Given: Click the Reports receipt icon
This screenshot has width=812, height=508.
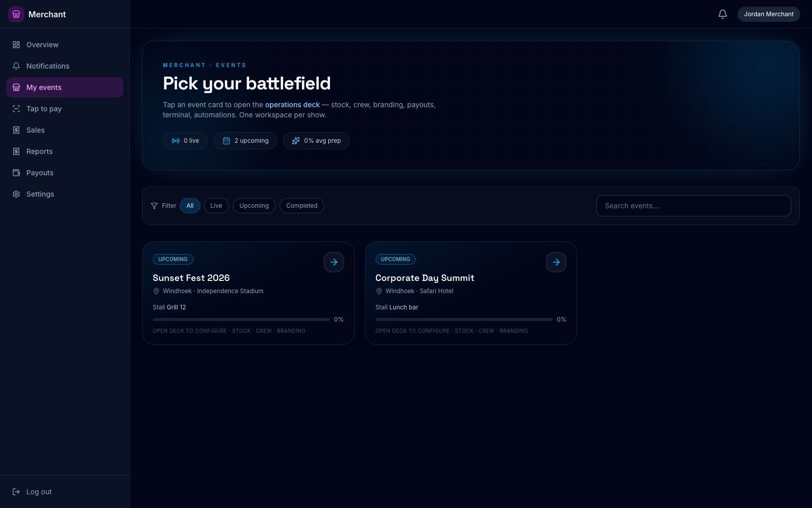Looking at the screenshot, I should click(16, 151).
